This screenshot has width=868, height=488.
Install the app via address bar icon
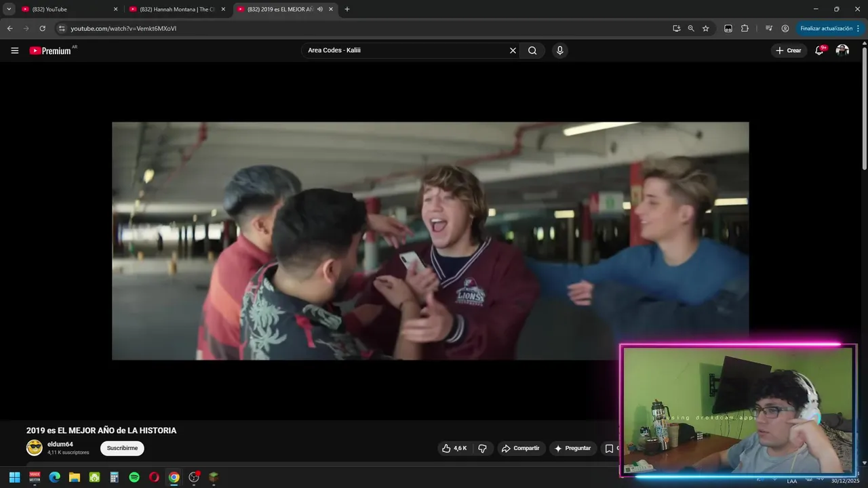tap(676, 28)
